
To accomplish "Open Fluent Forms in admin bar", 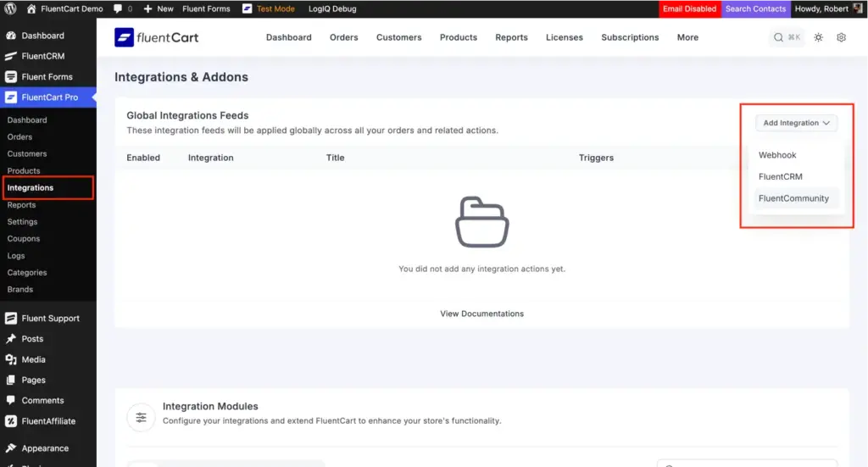I will coord(206,8).
